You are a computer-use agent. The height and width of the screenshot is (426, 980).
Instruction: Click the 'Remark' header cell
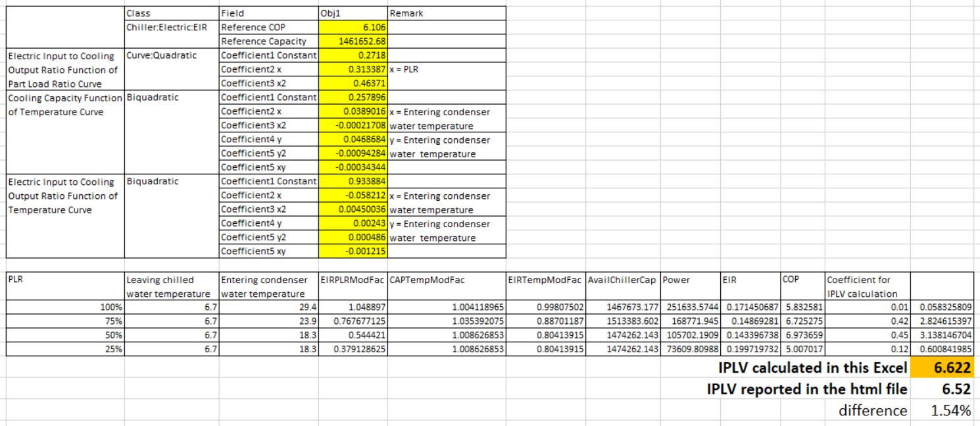[x=447, y=13]
